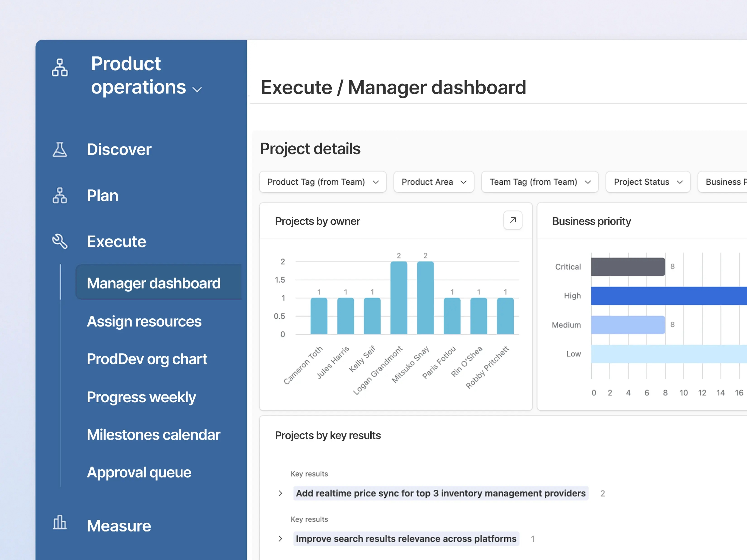Expand the Projects by owner chart
Screen dimensions: 747x560
tap(513, 220)
